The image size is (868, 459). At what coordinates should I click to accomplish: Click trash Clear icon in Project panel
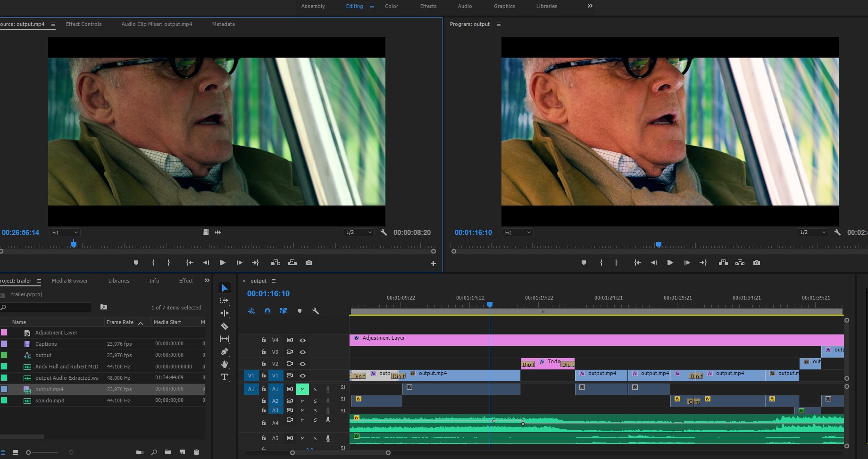(197, 452)
